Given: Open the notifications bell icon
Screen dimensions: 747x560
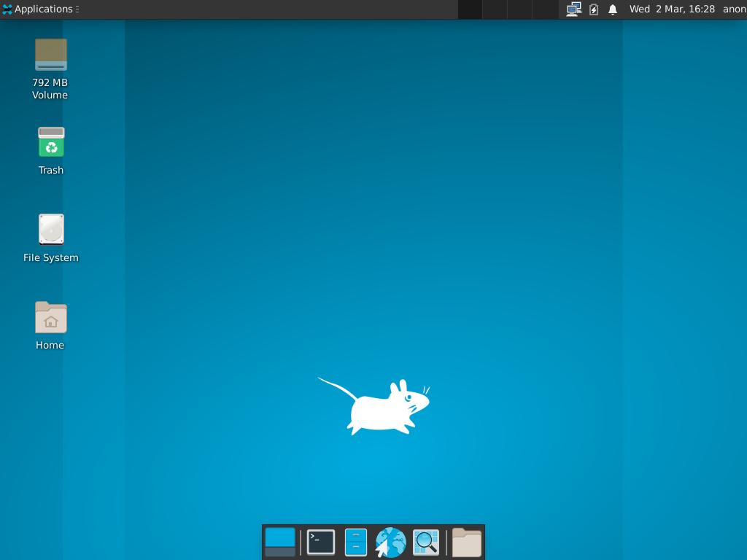Looking at the screenshot, I should (x=613, y=9).
